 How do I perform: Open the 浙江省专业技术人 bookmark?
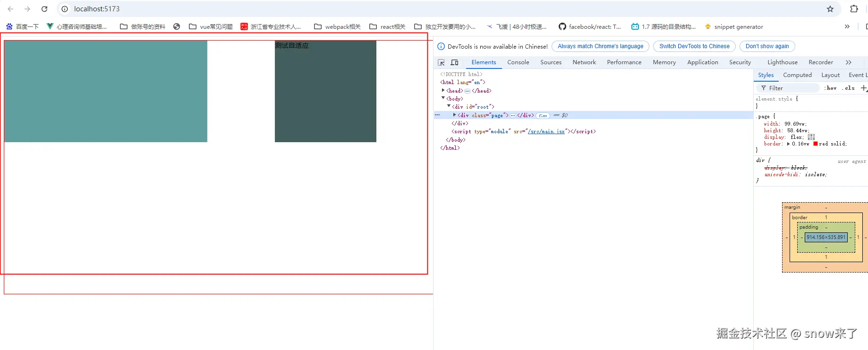(271, 27)
